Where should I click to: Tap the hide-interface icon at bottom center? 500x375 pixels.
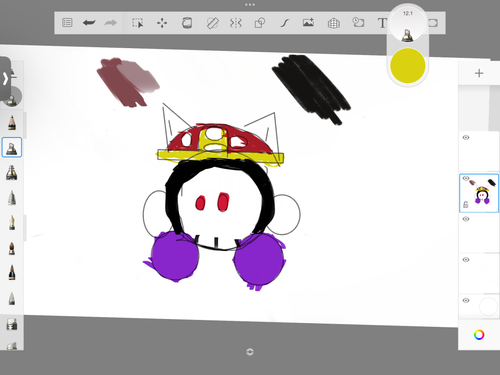click(250, 352)
